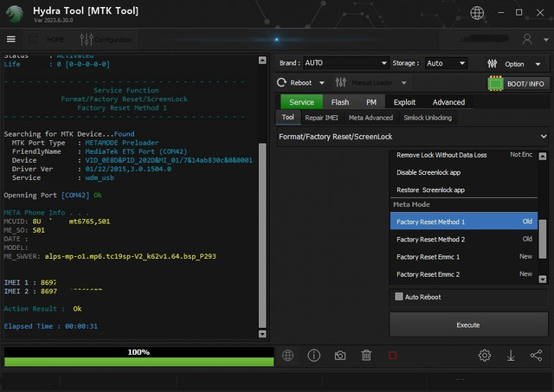Click the 100% progress bar
The width and height of the screenshot is (554, 392).
click(x=138, y=357)
